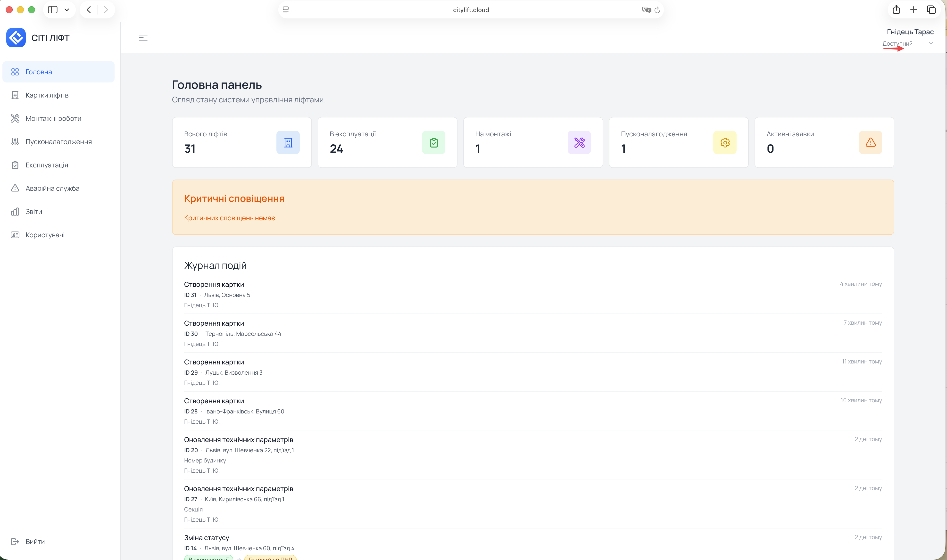The height and width of the screenshot is (560, 947).
Task: Open Звіти reports page
Action: tap(33, 212)
